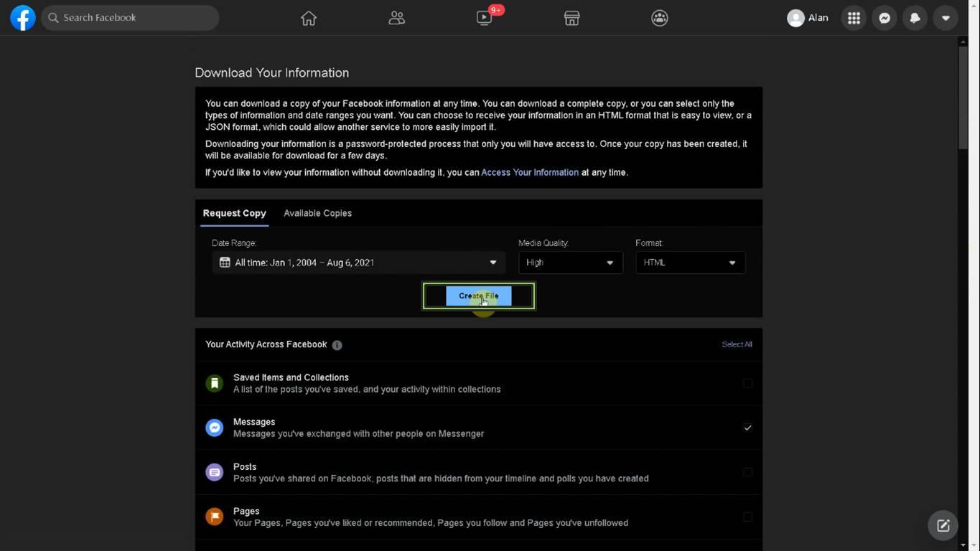Uncheck the Messages checkbox

[747, 428]
